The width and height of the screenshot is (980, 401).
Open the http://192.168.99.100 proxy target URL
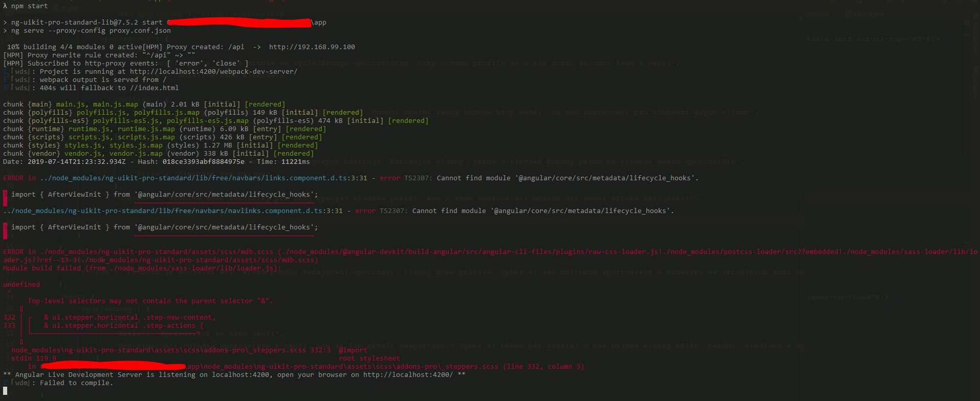click(312, 47)
